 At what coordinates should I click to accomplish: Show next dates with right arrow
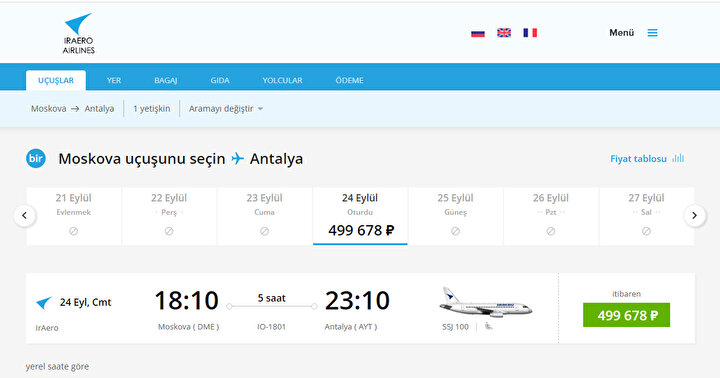tap(695, 215)
